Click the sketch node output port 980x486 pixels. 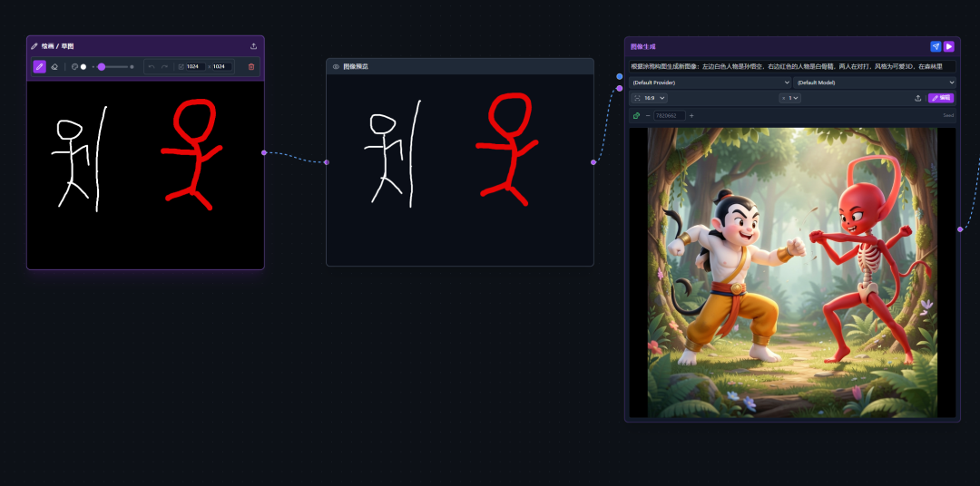tap(264, 152)
